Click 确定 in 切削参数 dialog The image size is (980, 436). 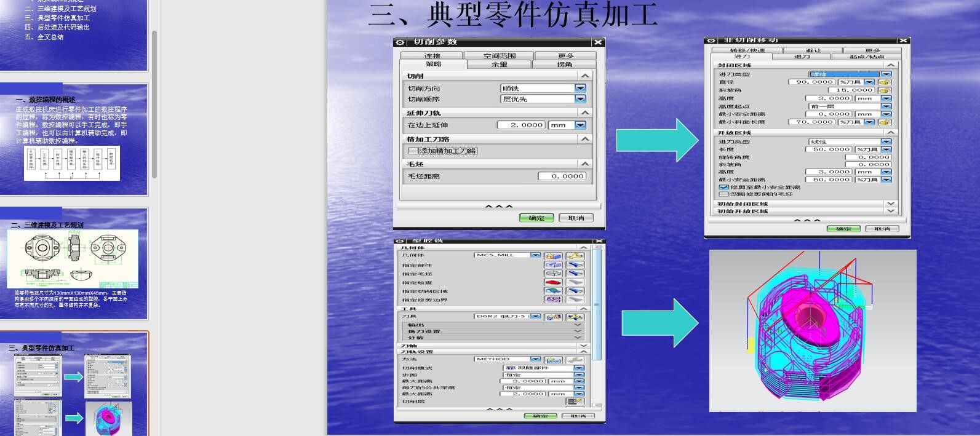[x=536, y=218]
